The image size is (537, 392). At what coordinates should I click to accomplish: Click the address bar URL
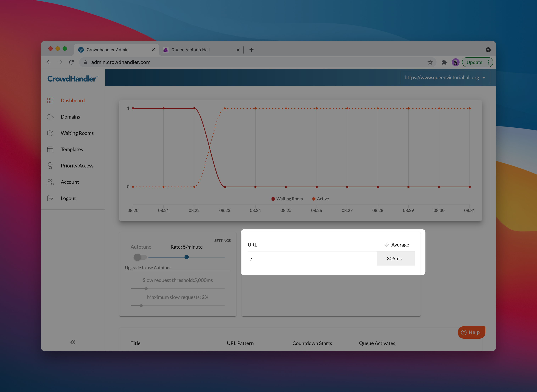121,62
